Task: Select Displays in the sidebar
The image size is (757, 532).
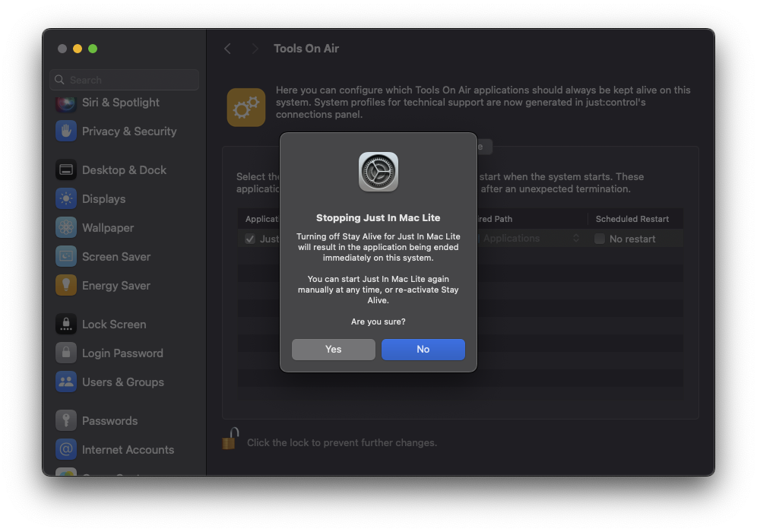Action: pos(104,199)
